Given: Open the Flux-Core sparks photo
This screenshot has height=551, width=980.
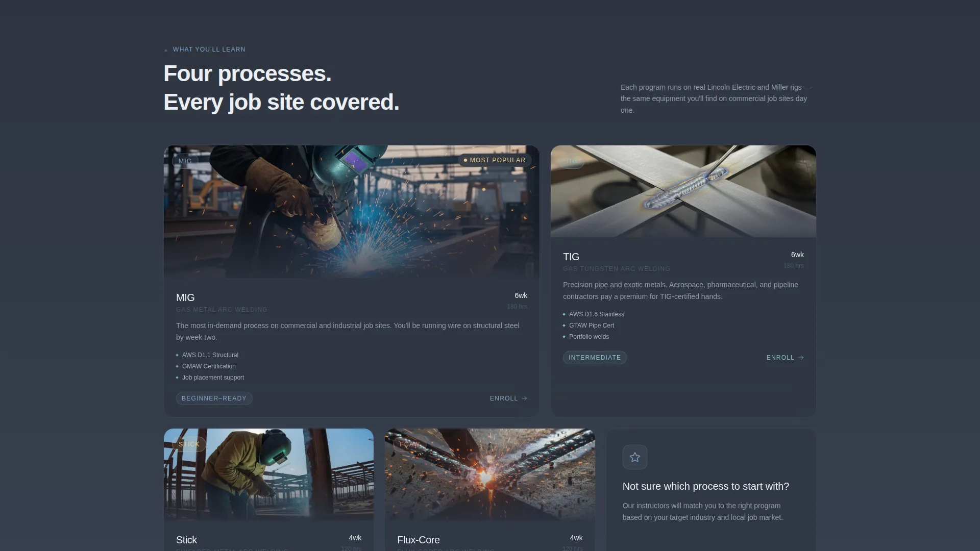Looking at the screenshot, I should pyautogui.click(x=489, y=474).
